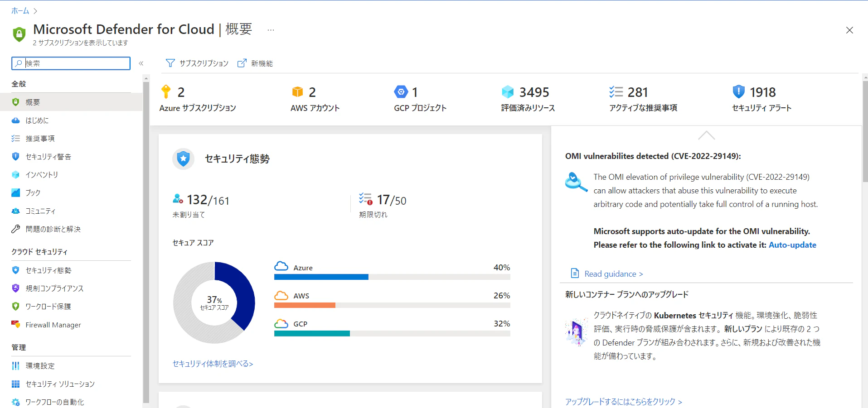Click the コミュニティ people icon
868x408 pixels.
click(x=15, y=211)
